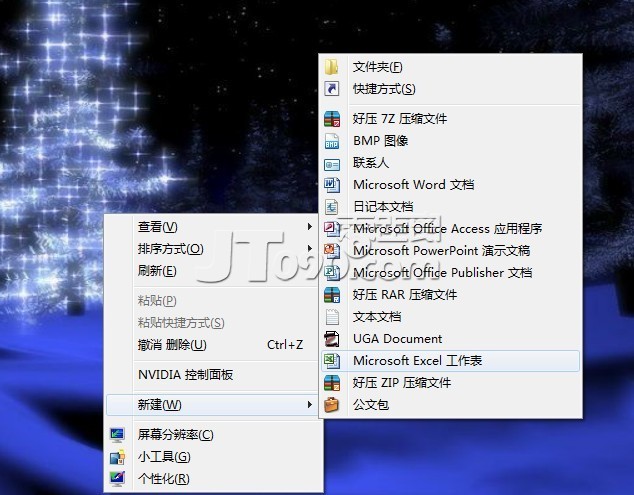Screen dimensions: 634x495
Task: Create a new Microsoft Office Publisher 文档
Action: pos(450,273)
